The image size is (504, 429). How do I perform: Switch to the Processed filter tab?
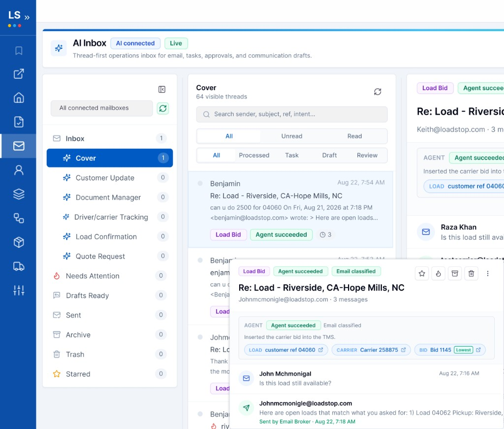(x=254, y=155)
